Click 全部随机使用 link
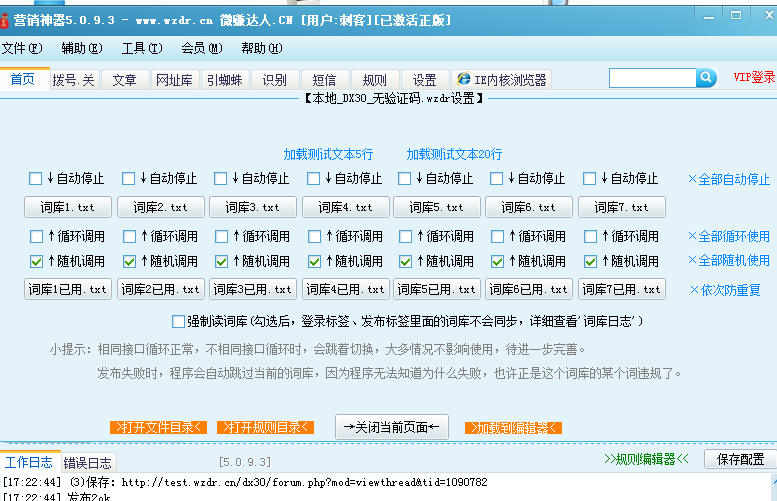 [729, 260]
